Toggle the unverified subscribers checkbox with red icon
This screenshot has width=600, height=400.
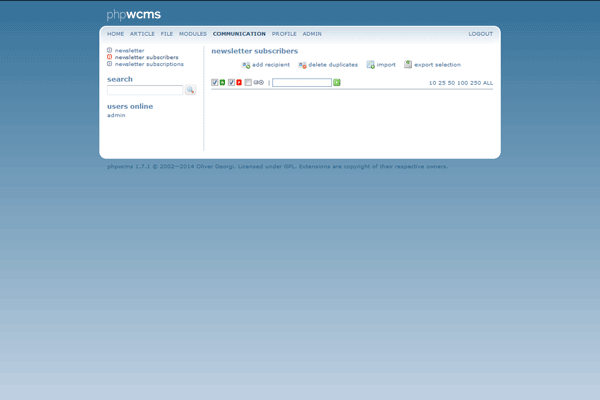[x=232, y=83]
